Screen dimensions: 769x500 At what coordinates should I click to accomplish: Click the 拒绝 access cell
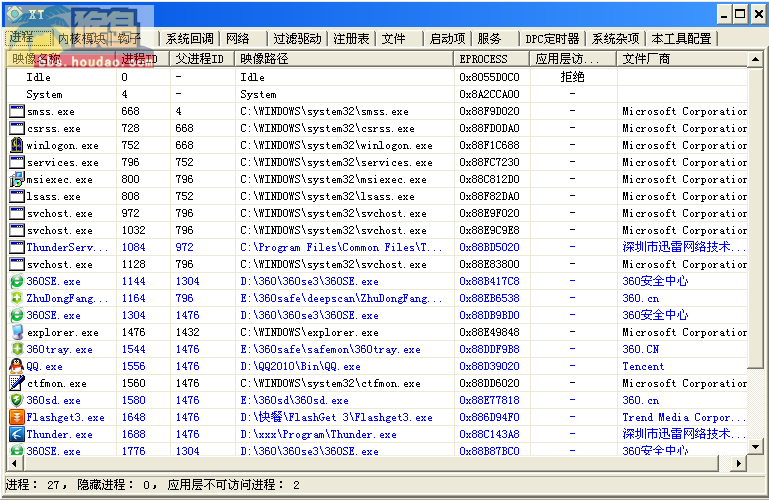pyautogui.click(x=572, y=77)
